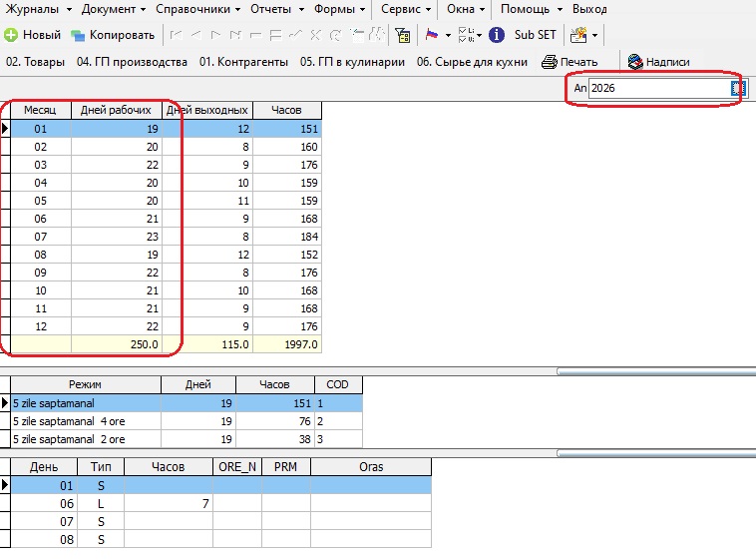756x560 pixels.
Task: Click the Месяц column header
Action: click(x=41, y=110)
